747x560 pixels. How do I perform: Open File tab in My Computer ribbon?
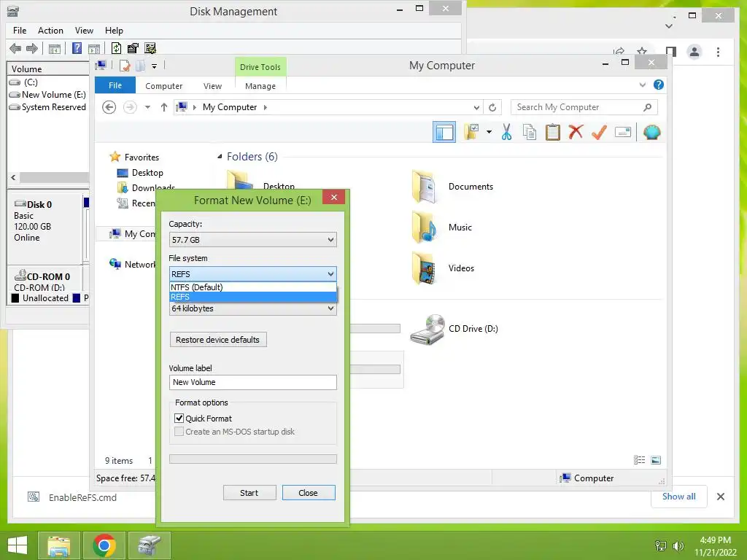[115, 85]
